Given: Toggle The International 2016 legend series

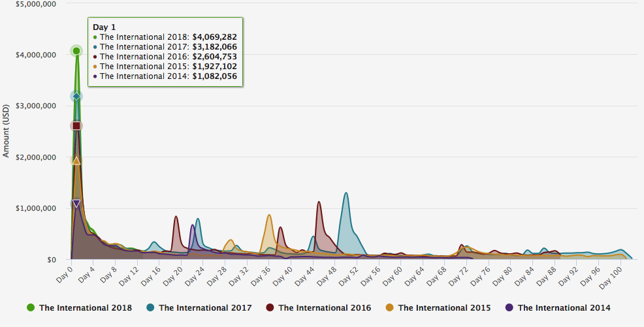Looking at the screenshot, I should point(318,307).
